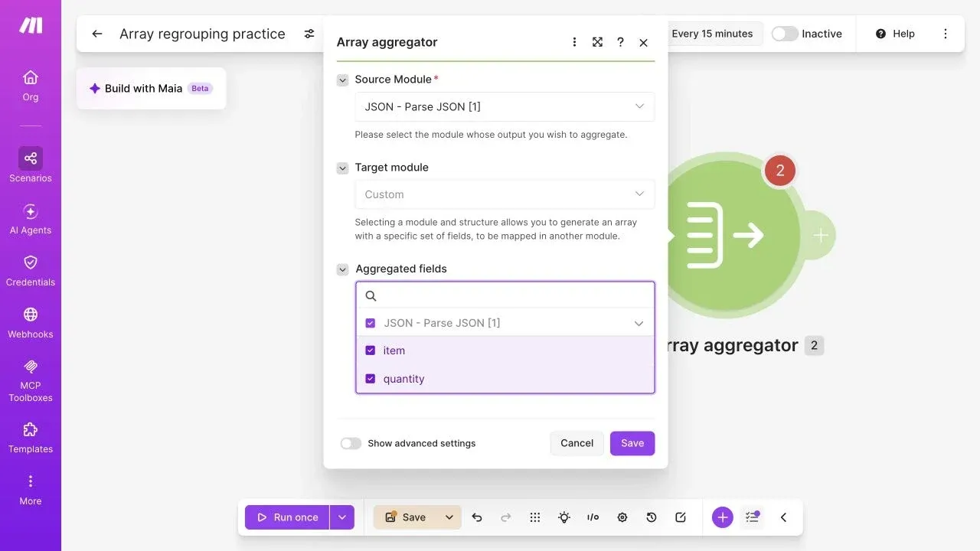Screen dimensions: 980x551
Task: Go back with the arrow beside scenario name
Action: pyautogui.click(x=96, y=34)
